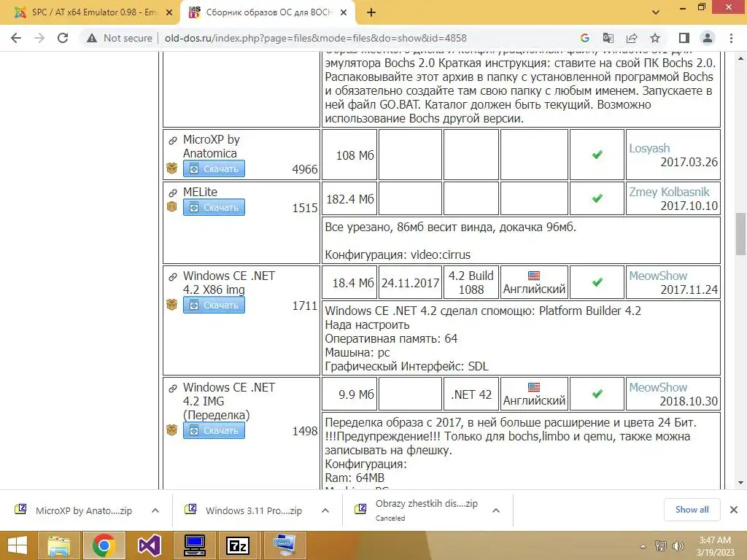Expand options for Windows 3.11 Pro....zip download

325,510
